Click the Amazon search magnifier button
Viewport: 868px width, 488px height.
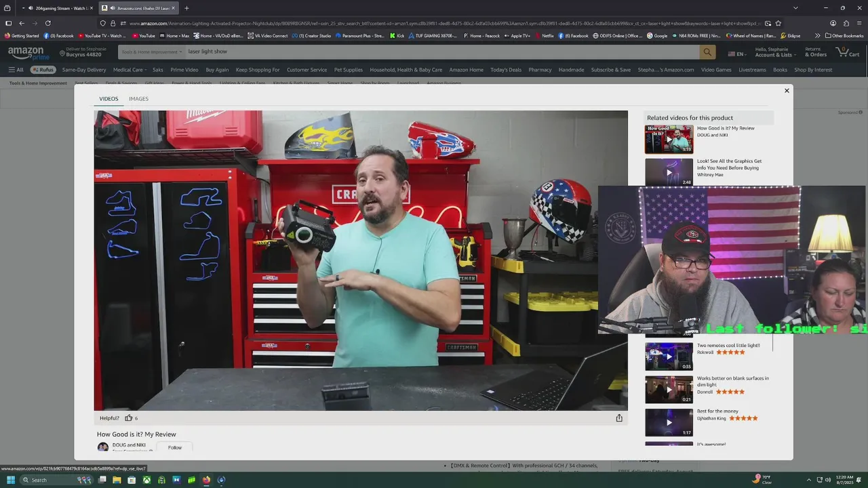click(707, 52)
